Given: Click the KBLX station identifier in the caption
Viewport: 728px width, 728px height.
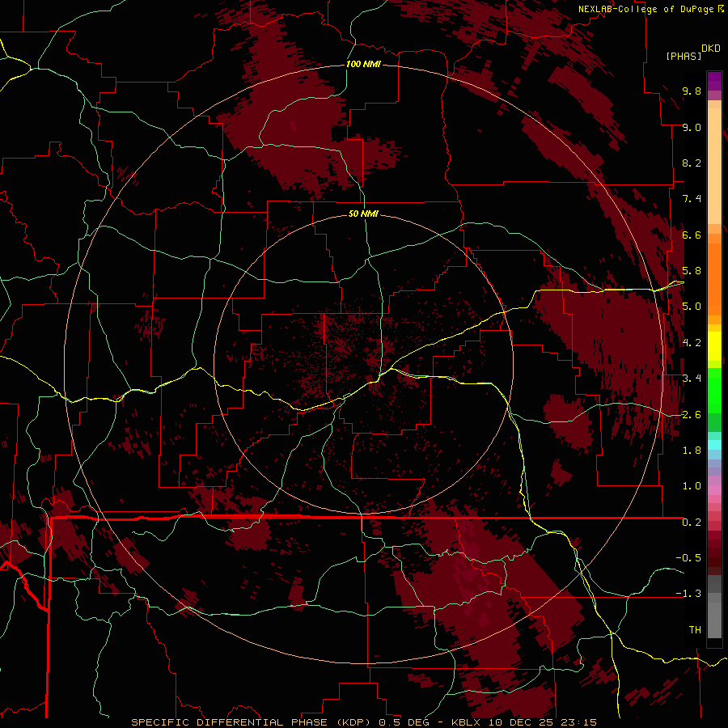Looking at the screenshot, I should pos(467,722).
